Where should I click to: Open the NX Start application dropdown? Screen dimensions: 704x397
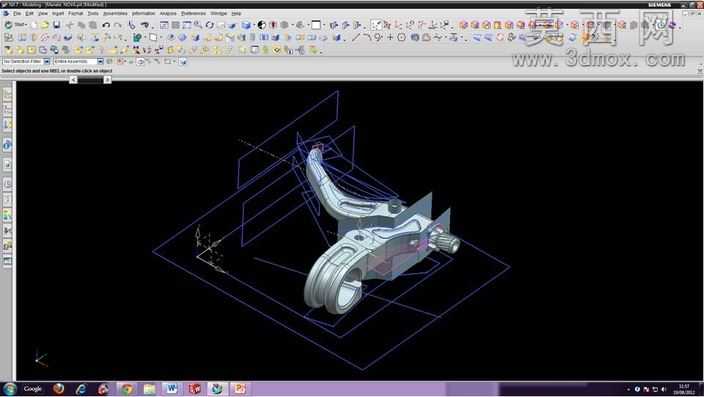[15, 25]
